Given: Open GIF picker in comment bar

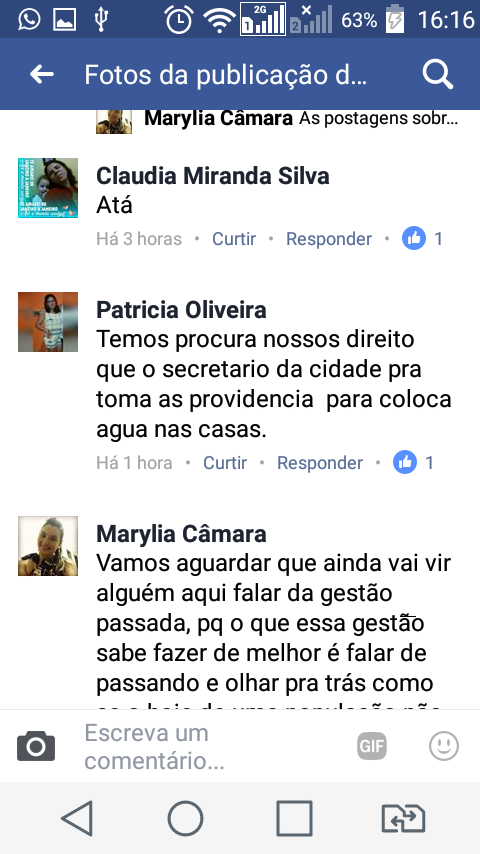Looking at the screenshot, I should [x=372, y=746].
